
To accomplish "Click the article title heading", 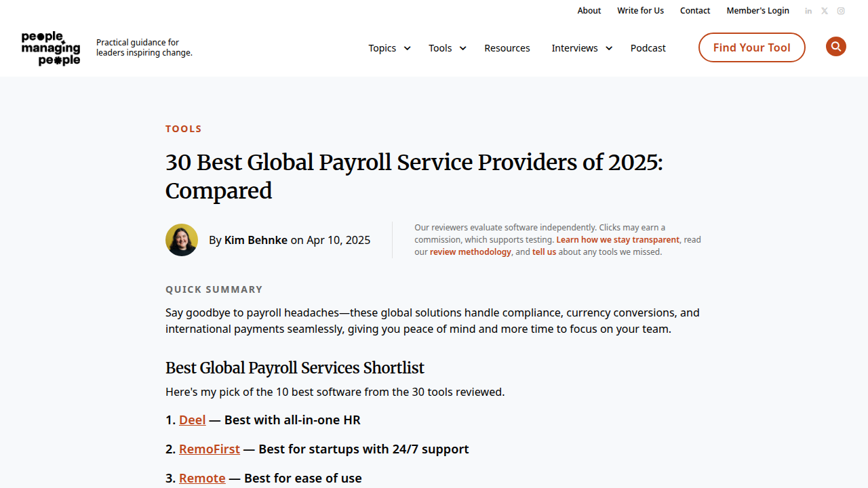I will click(x=414, y=176).
